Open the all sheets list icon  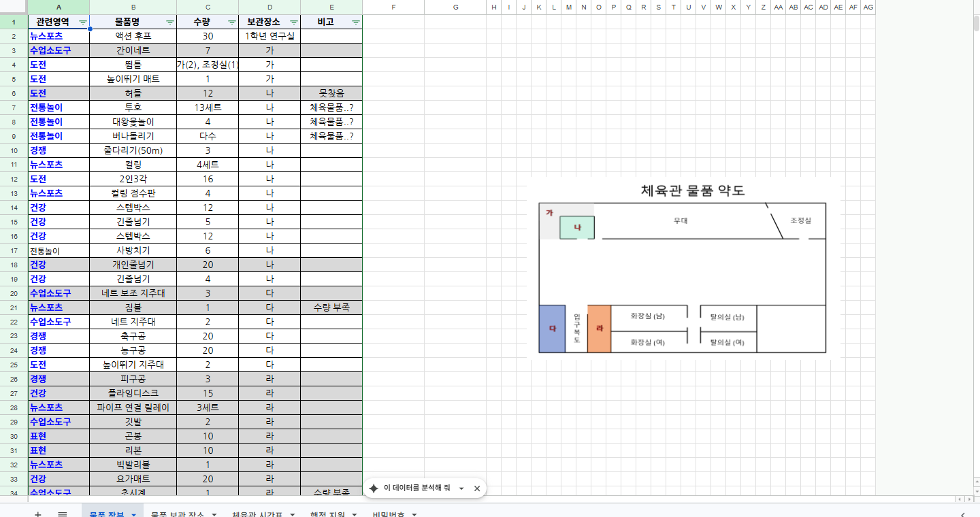tap(62, 514)
